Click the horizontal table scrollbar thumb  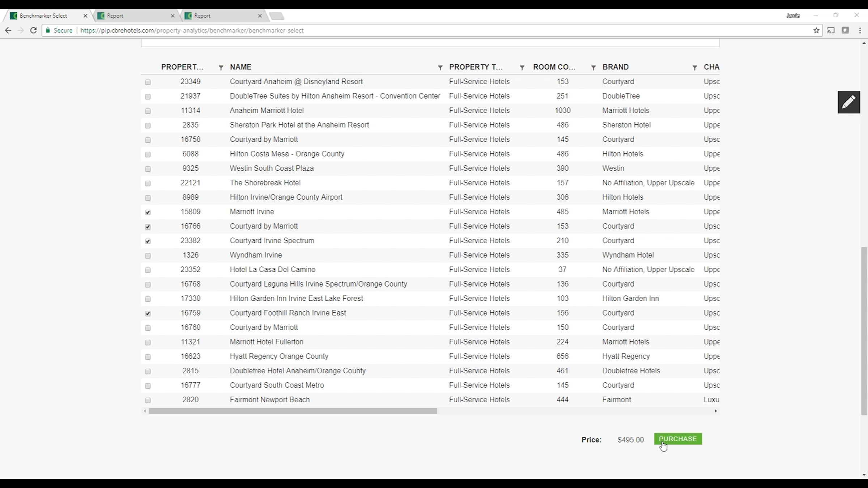pos(292,411)
